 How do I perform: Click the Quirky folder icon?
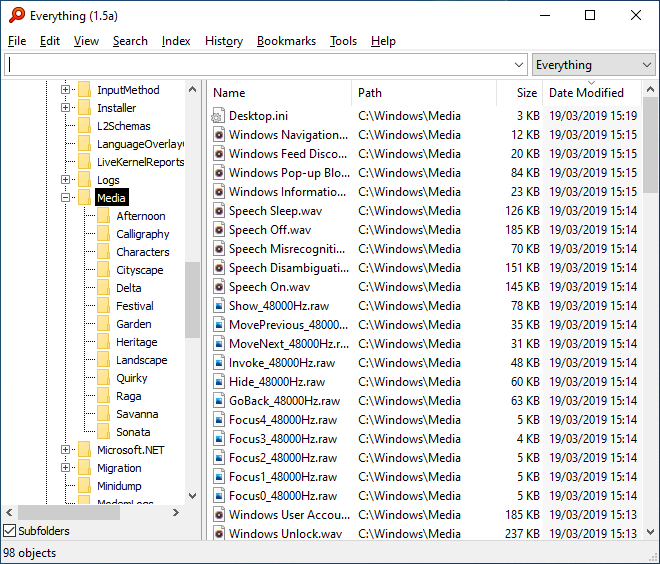tap(104, 378)
